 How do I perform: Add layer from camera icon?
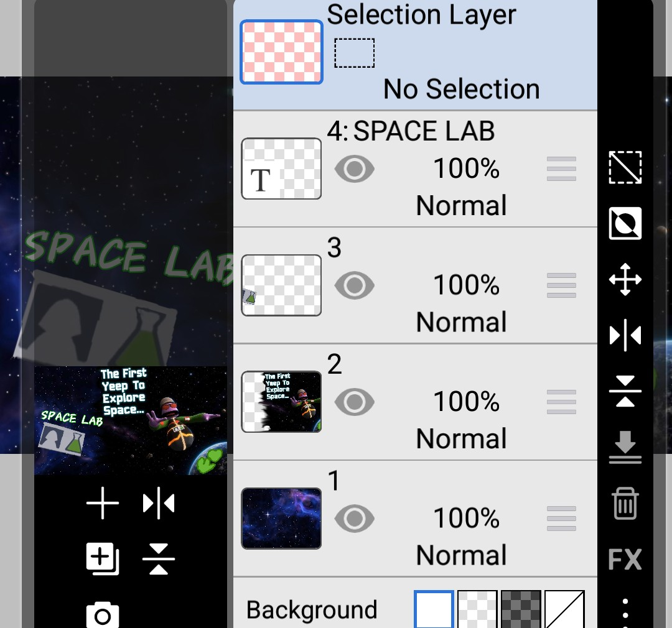tap(103, 615)
